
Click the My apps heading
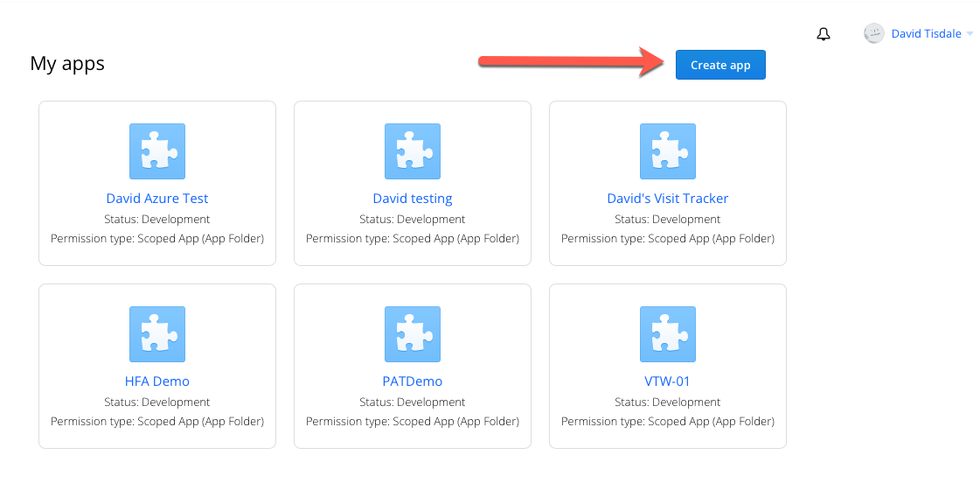pos(67,63)
